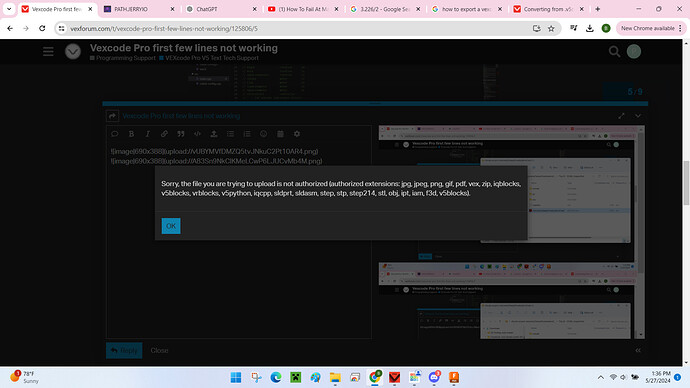Click the address bar URL
The image size is (690, 388).
pos(164,29)
